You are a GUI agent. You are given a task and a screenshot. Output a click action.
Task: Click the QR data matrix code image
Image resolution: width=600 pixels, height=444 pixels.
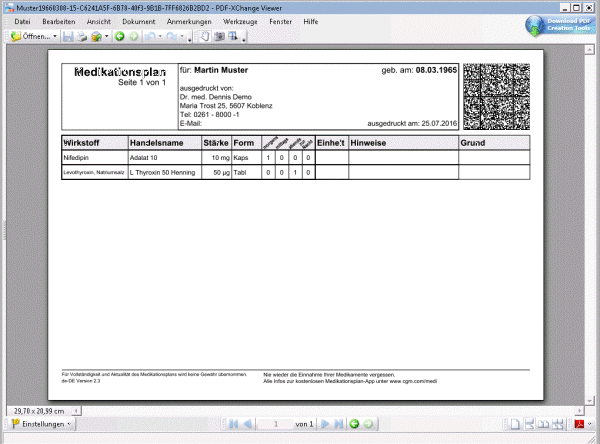point(496,96)
